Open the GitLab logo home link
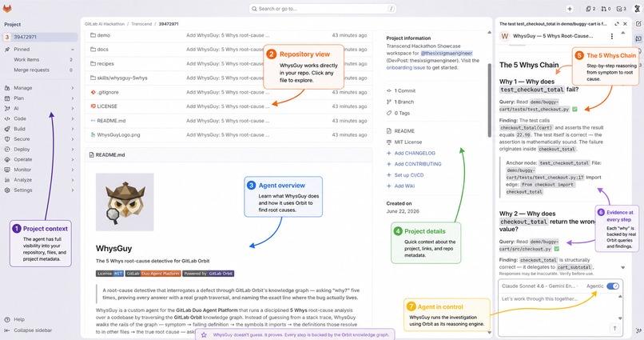644x340 pixels. 7,8
